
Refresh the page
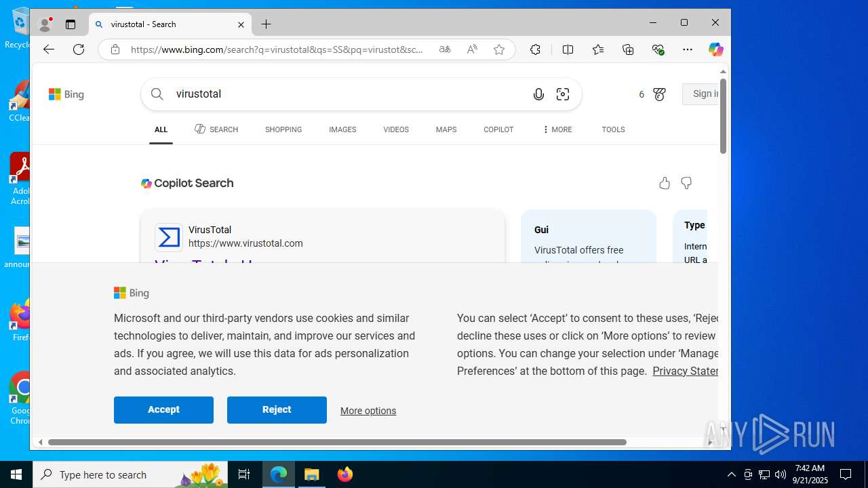pos(79,49)
